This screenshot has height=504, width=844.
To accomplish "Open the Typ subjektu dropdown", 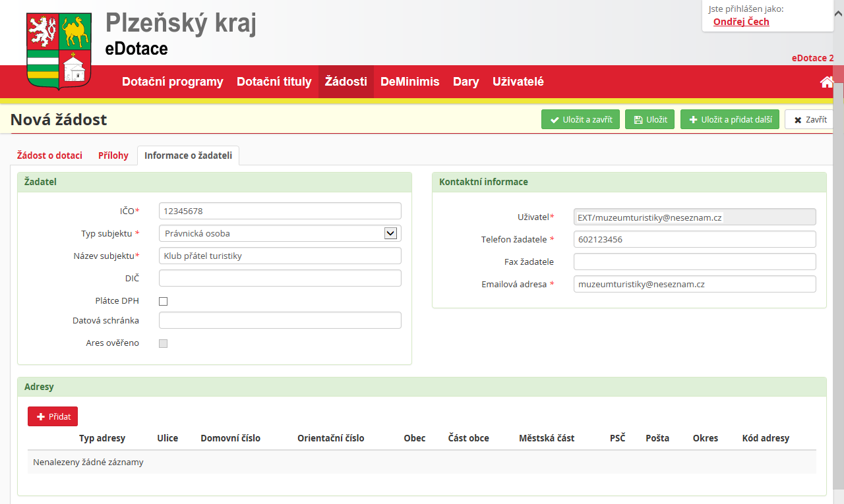I will coord(280,233).
